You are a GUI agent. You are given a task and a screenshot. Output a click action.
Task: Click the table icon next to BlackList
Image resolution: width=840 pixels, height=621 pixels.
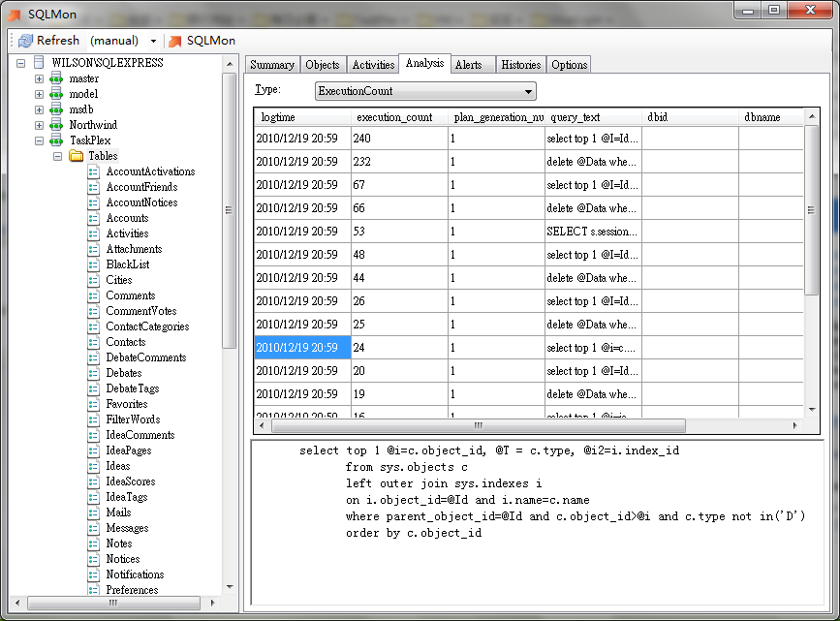pos(92,264)
